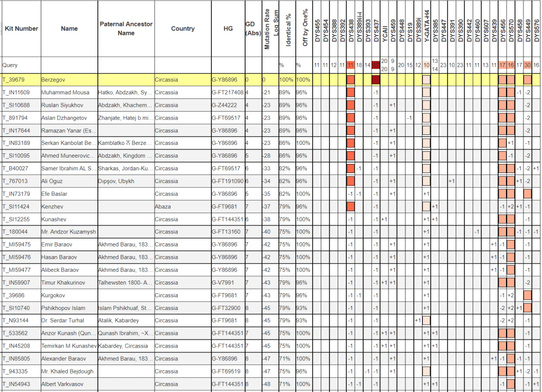
Task: Select the Abaza country cell
Action: [x=163, y=207]
